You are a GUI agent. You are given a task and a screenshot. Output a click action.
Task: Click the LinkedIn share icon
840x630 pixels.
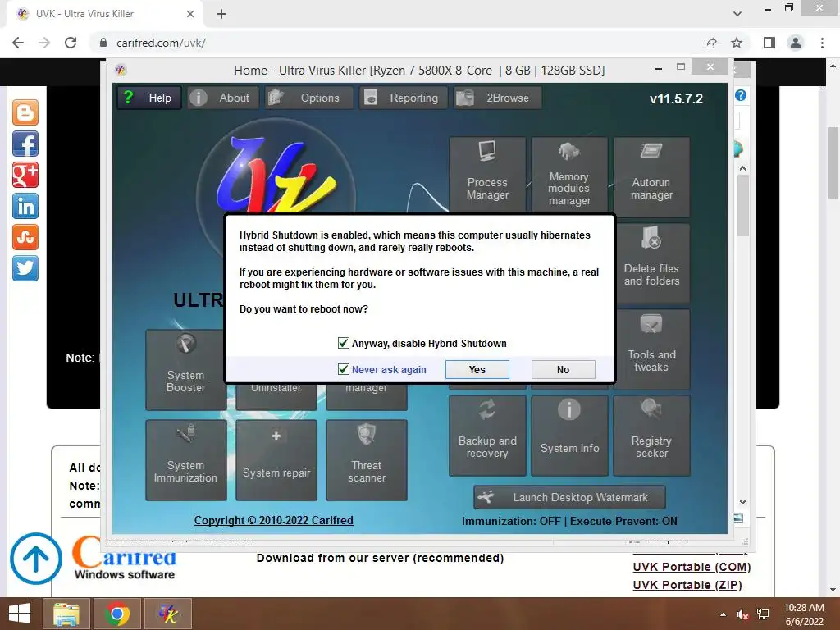click(25, 206)
